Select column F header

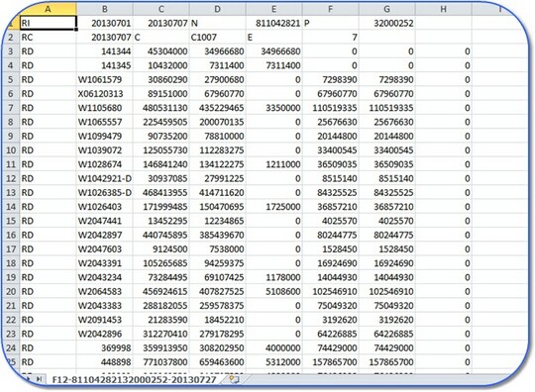(330, 9)
